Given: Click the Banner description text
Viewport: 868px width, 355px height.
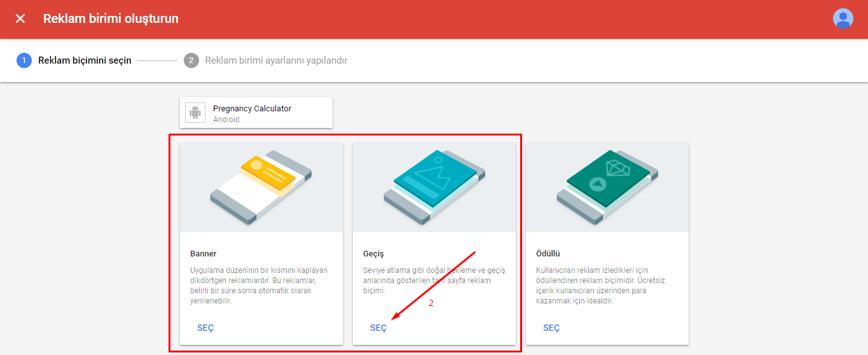Looking at the screenshot, I should [259, 286].
